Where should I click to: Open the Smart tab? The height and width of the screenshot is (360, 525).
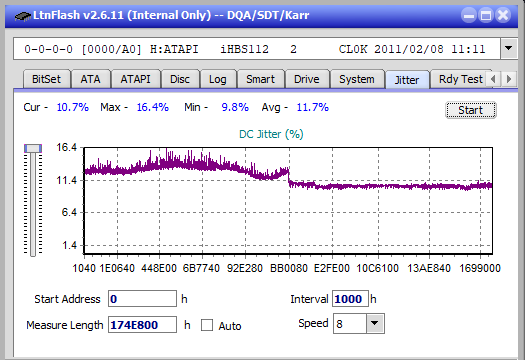click(x=260, y=79)
